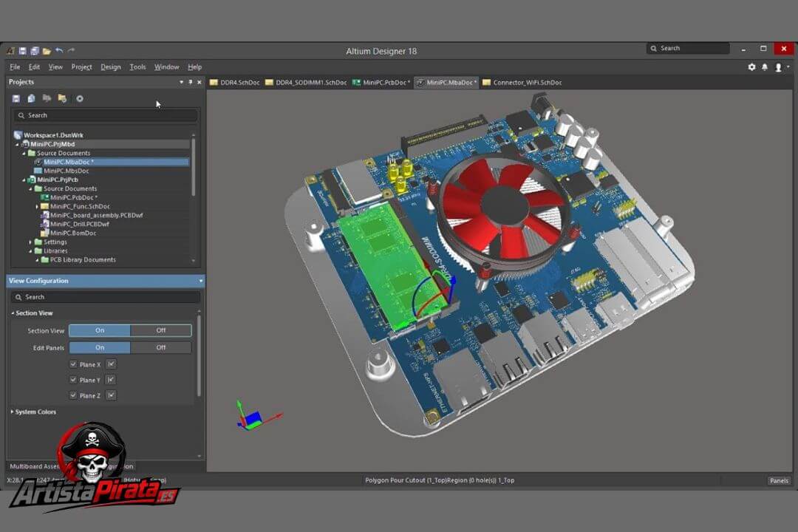Select MiniPC.BomDoc in the tree

click(72, 233)
